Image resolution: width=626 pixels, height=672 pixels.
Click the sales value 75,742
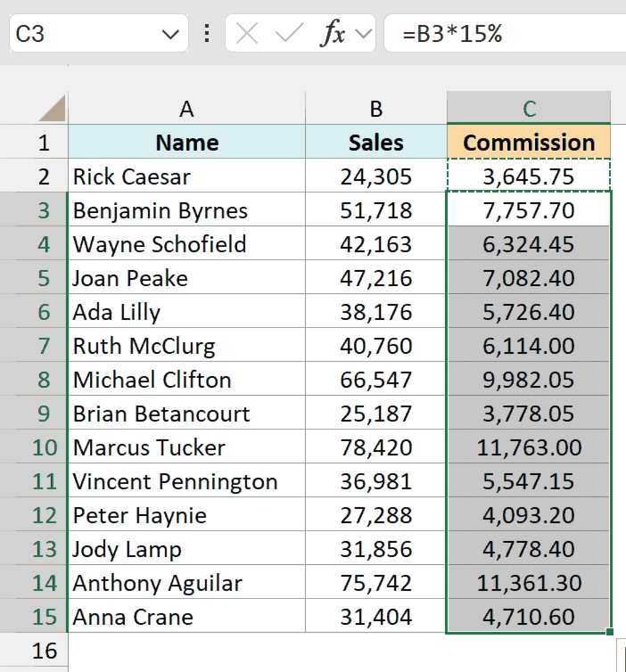pyautogui.click(x=376, y=582)
